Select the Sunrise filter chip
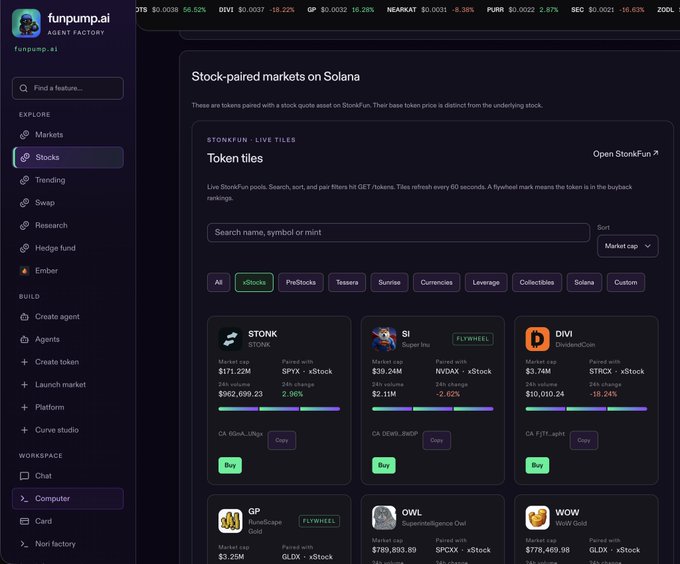 389,283
